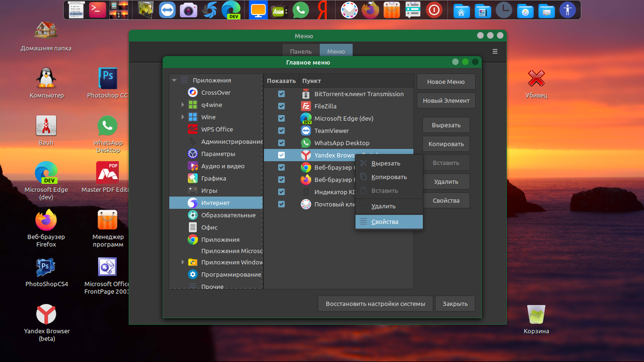The height and width of the screenshot is (362, 644).
Task: Select the Корзина trash desktop icon
Action: pos(537,319)
